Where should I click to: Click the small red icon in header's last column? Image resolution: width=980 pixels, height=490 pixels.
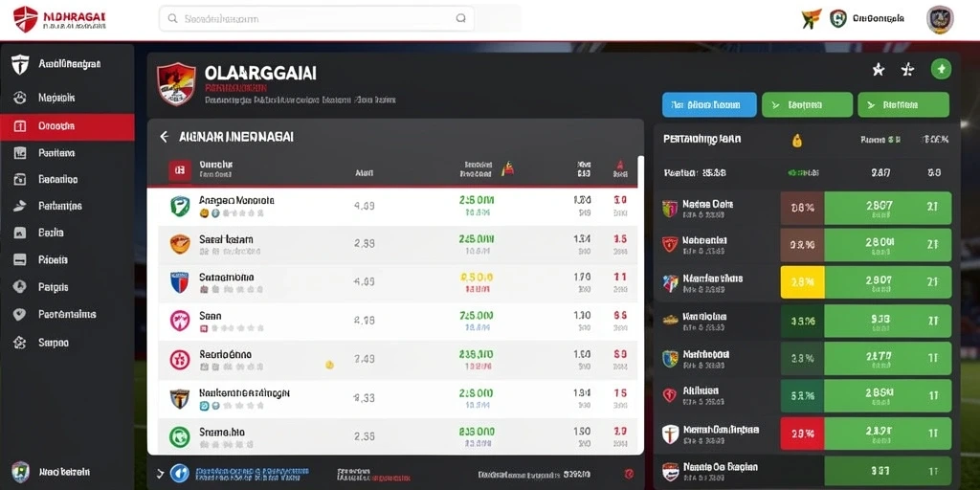620,165
